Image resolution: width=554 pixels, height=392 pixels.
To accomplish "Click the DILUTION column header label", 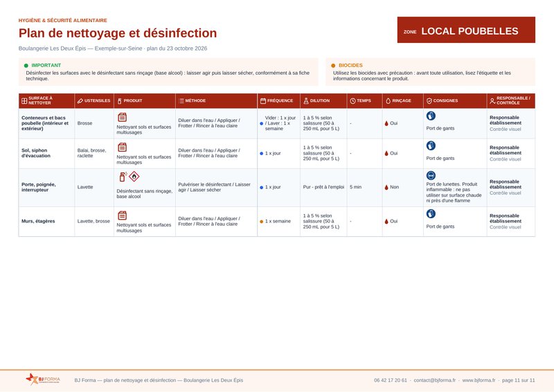I will pyautogui.click(x=320, y=100).
